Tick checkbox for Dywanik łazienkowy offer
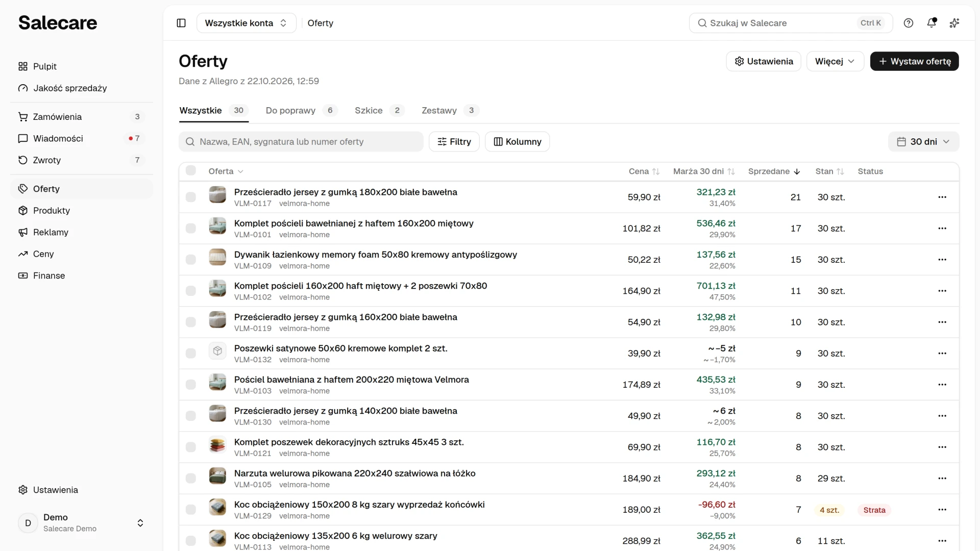 pos(191,260)
